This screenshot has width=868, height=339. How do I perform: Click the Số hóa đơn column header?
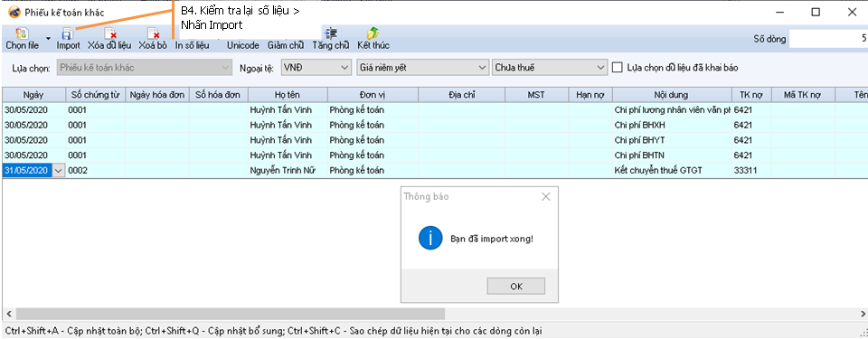(219, 95)
